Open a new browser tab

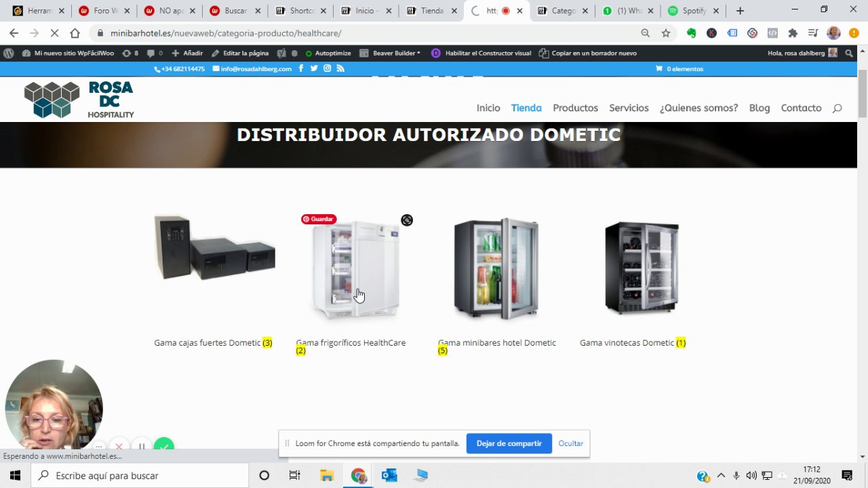tap(740, 11)
